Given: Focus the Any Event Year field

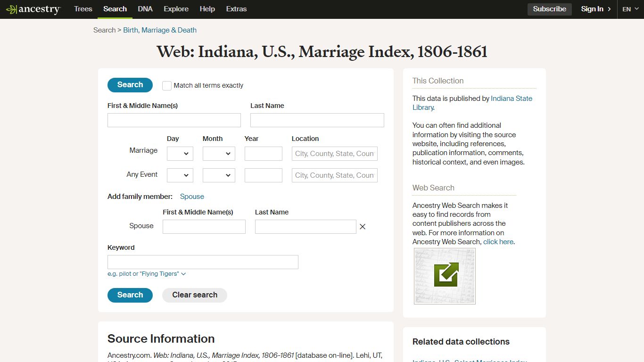Looking at the screenshot, I should [264, 175].
